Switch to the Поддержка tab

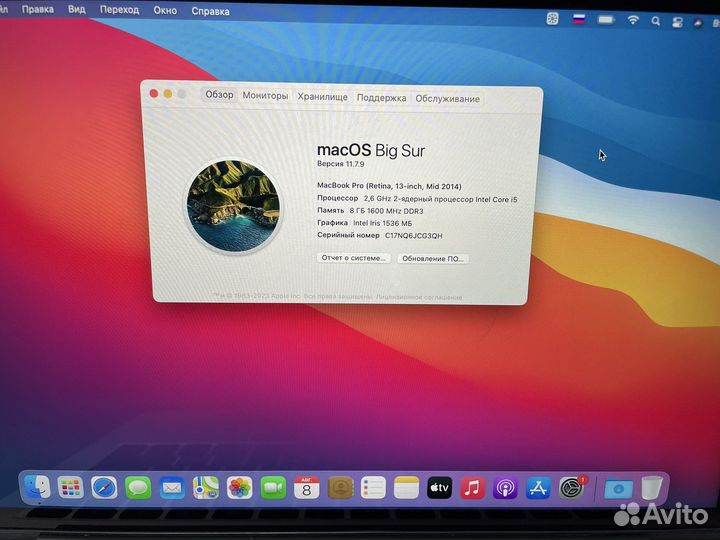(381, 98)
